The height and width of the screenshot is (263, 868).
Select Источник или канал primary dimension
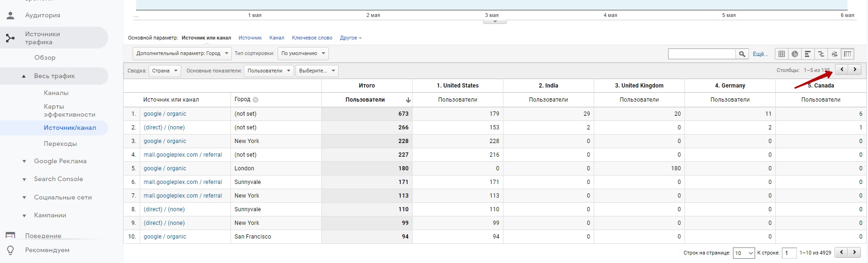(206, 38)
